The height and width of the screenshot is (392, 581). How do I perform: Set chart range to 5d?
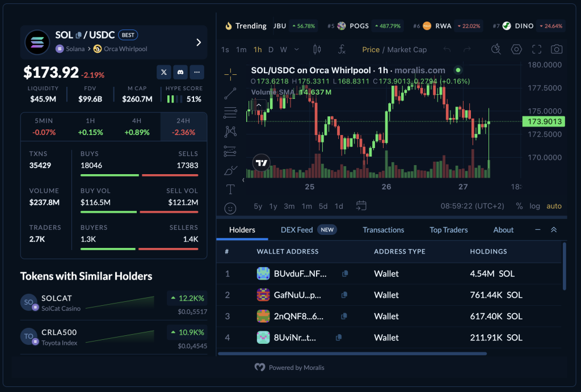(x=323, y=206)
